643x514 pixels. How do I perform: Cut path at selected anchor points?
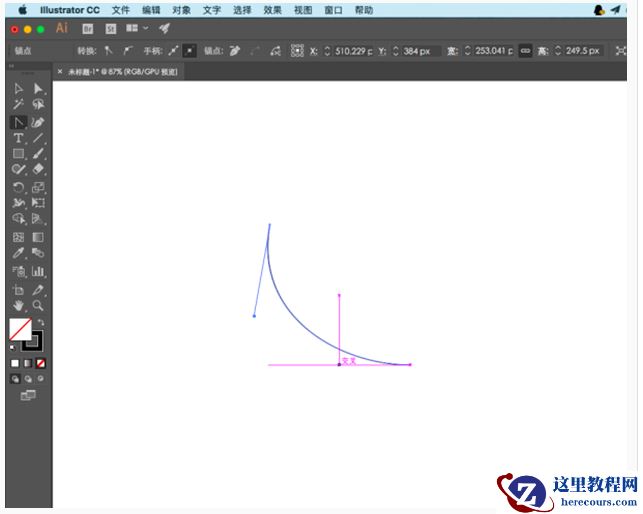pyautogui.click(x=276, y=51)
